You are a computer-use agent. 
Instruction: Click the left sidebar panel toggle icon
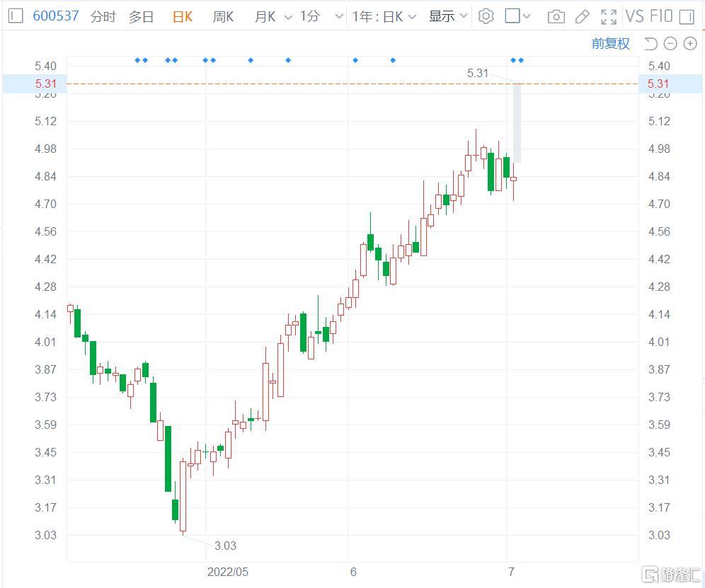15,16
